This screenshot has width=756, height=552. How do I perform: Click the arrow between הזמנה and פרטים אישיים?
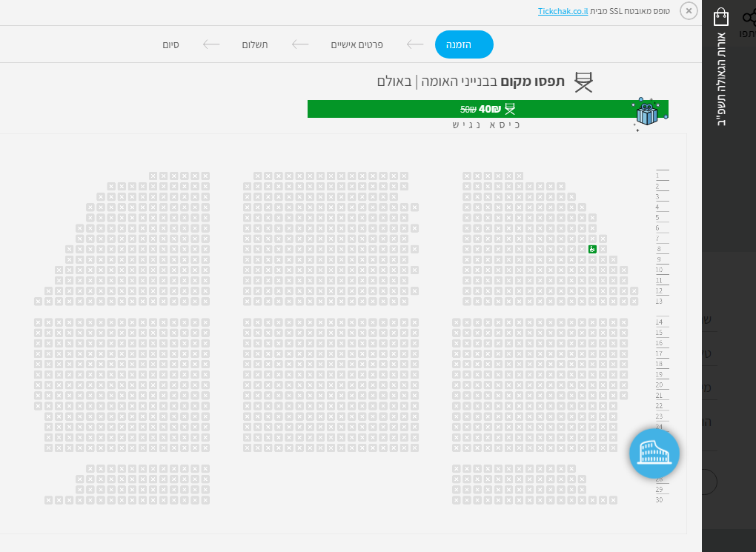(415, 44)
